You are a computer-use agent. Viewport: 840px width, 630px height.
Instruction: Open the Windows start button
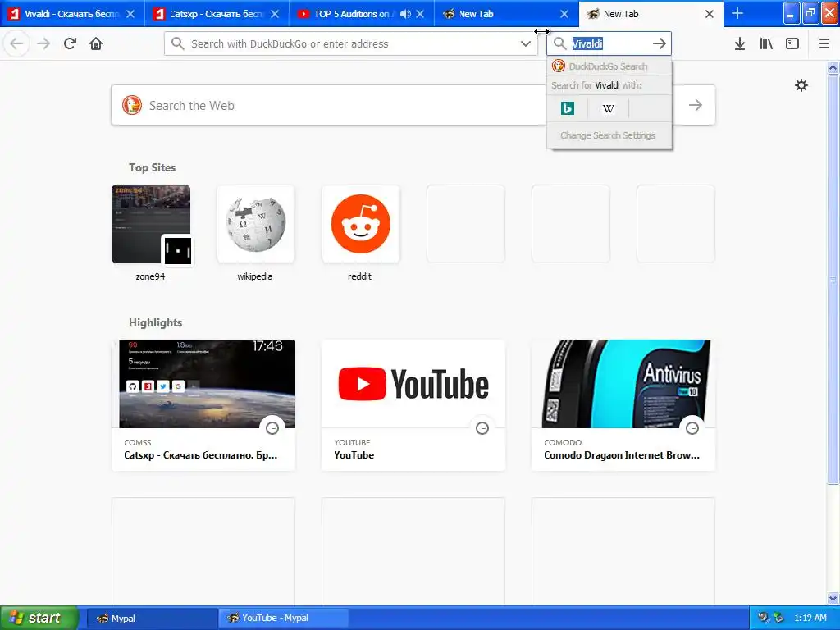click(39, 618)
